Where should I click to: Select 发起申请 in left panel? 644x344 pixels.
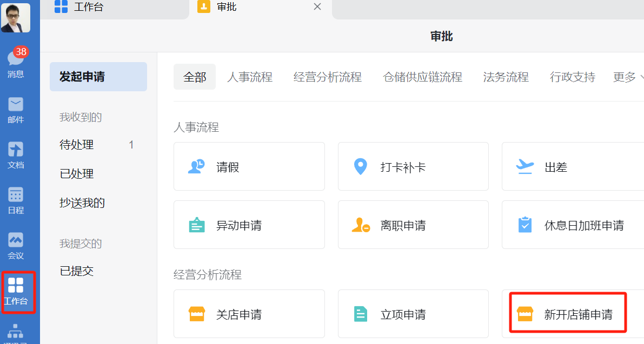98,77
